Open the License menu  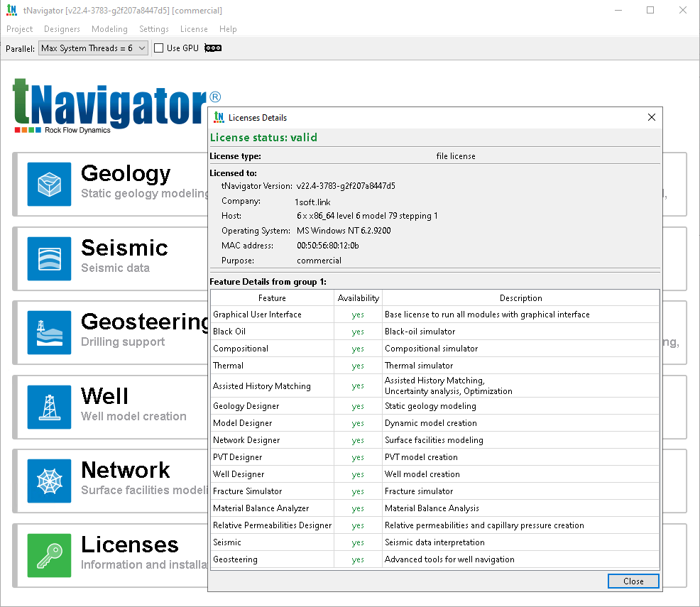click(194, 29)
